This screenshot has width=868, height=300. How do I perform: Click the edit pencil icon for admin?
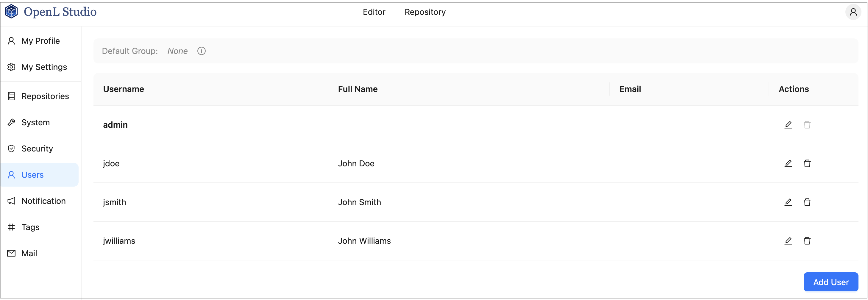[788, 125]
